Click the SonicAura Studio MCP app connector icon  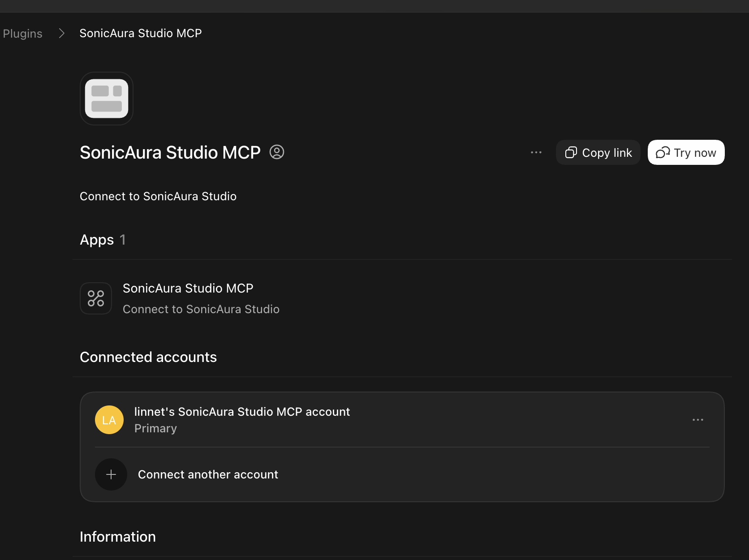click(96, 298)
